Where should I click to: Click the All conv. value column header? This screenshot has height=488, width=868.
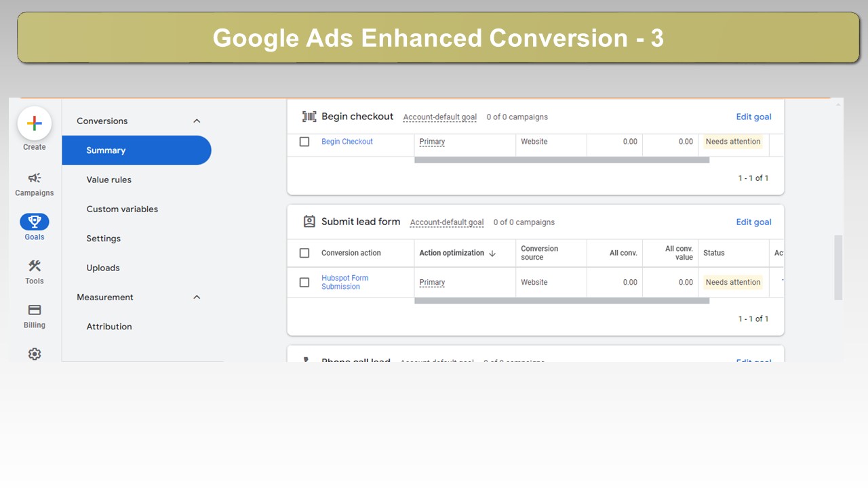pyautogui.click(x=679, y=253)
